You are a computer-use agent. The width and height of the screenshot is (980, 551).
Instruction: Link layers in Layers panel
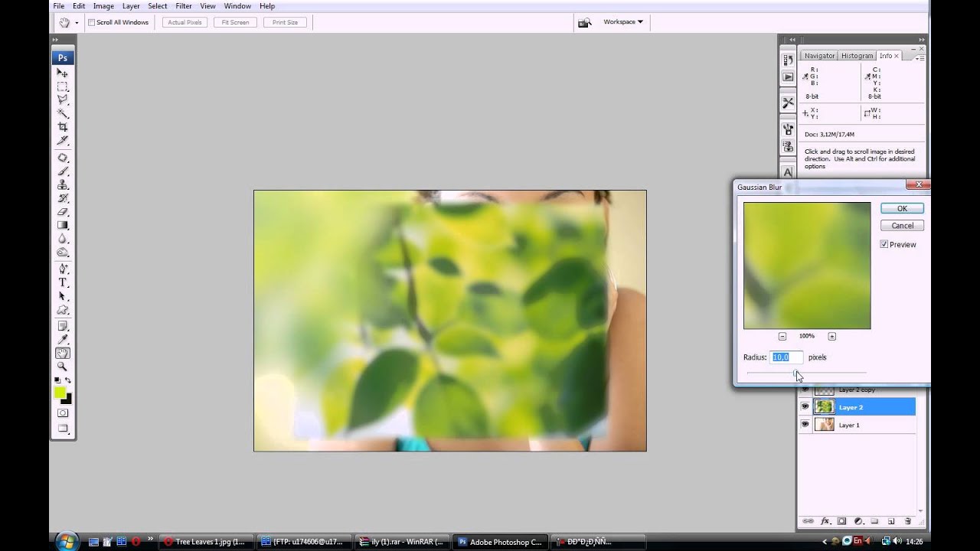pyautogui.click(x=808, y=521)
